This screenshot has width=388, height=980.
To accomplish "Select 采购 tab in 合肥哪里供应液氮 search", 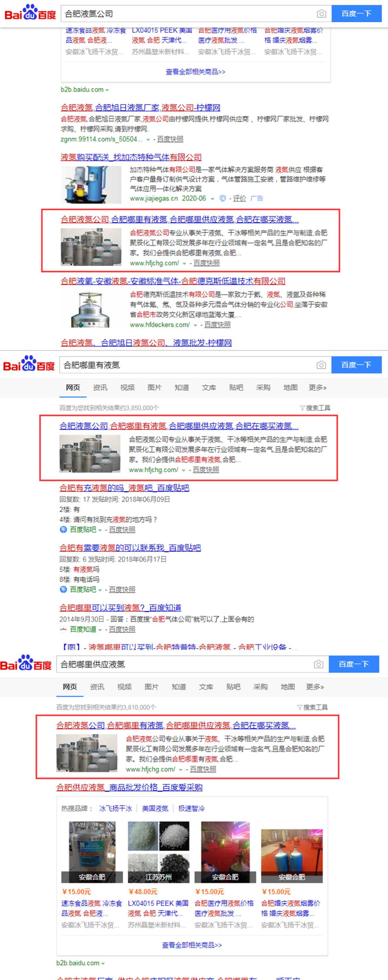I will point(261,687).
